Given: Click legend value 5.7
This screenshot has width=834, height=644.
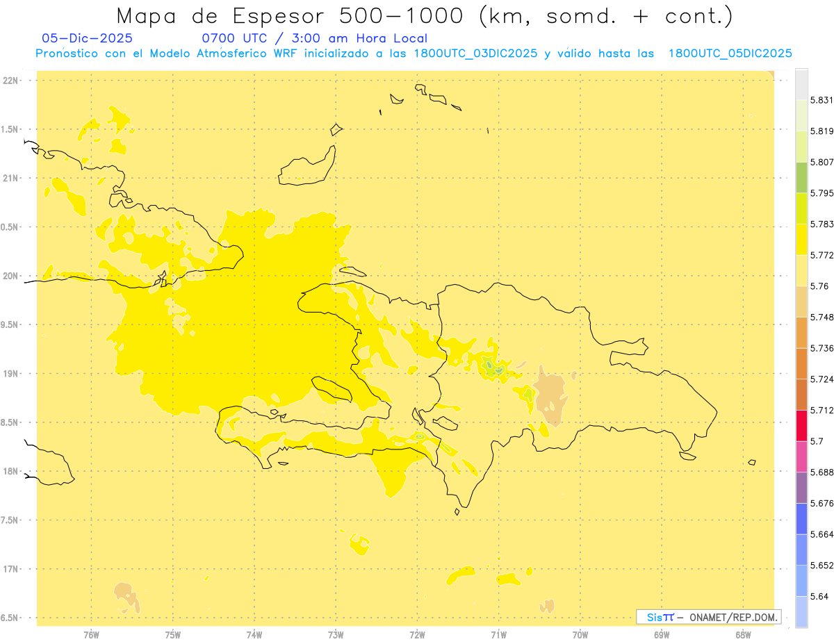Looking at the screenshot, I should (817, 441).
